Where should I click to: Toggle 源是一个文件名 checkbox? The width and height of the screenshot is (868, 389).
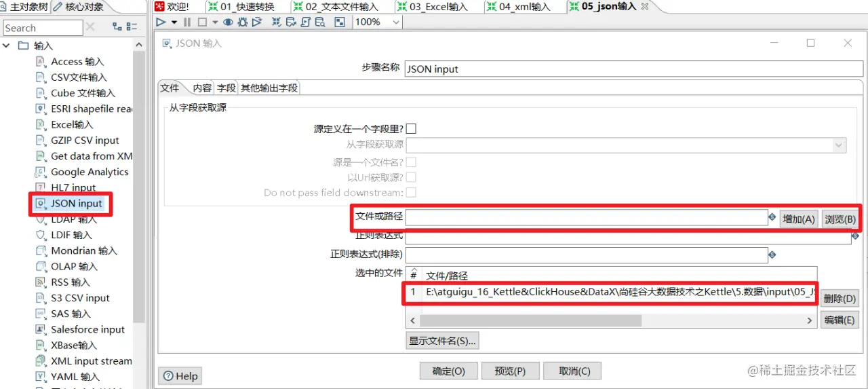click(x=411, y=162)
